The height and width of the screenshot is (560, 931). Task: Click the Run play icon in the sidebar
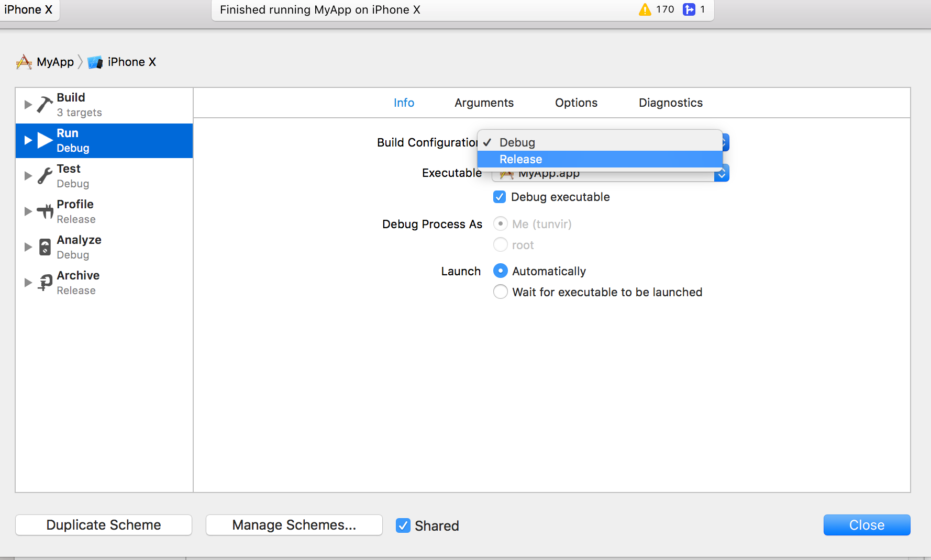[x=45, y=140]
